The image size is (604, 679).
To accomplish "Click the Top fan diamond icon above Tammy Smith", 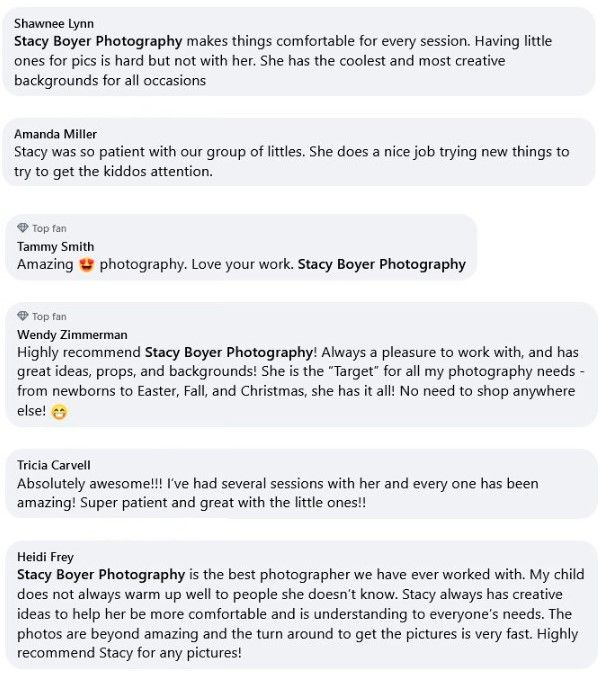I will (23, 228).
